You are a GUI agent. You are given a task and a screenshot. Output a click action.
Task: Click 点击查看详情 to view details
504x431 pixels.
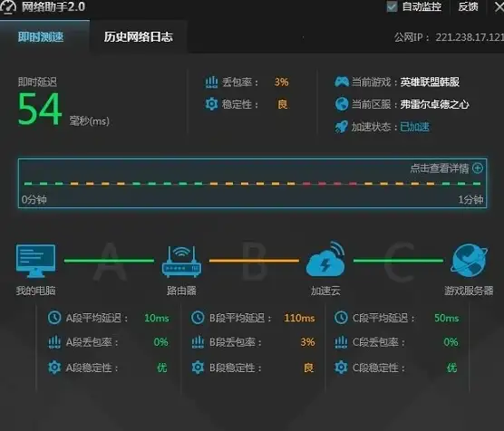coord(440,168)
